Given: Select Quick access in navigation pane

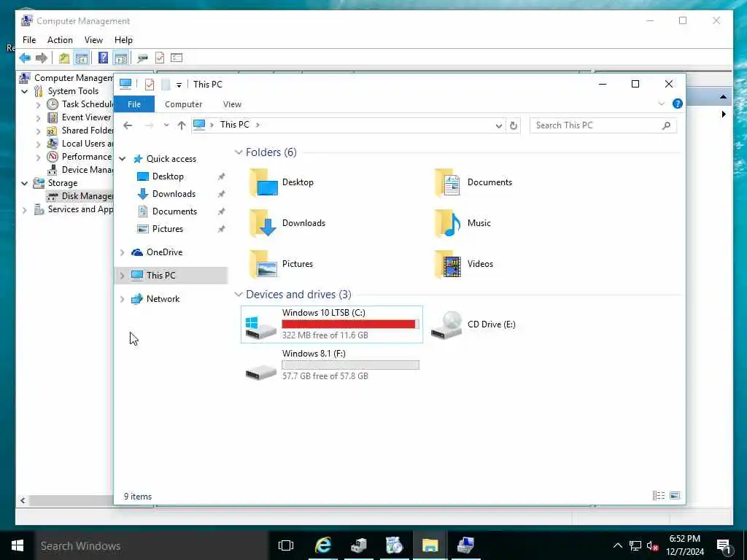Looking at the screenshot, I should coord(171,158).
